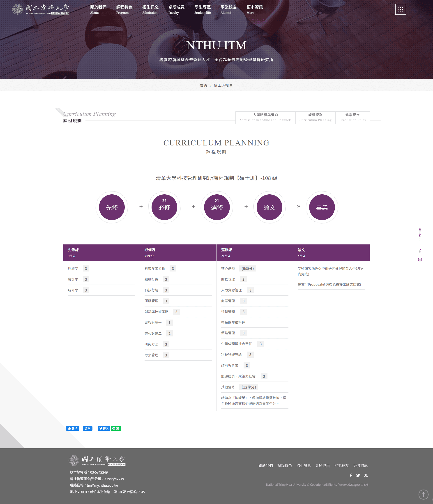
Task: Click the 24 必修 purple circle
Action: point(164,207)
